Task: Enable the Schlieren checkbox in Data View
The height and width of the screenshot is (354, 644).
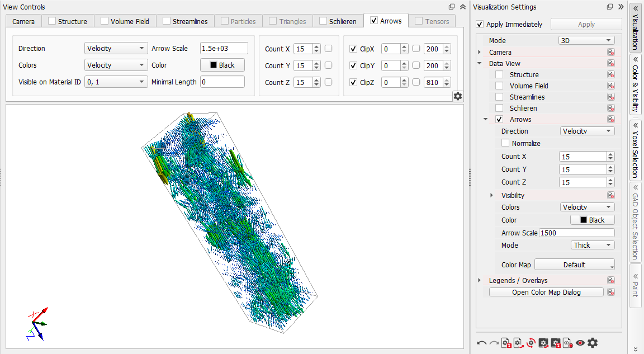Action: [499, 108]
